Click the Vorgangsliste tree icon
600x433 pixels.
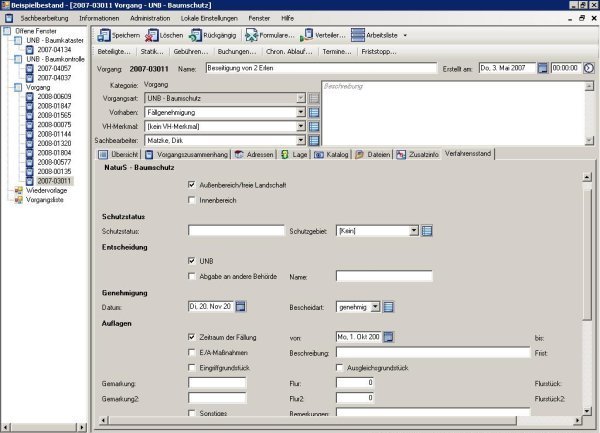(18, 200)
